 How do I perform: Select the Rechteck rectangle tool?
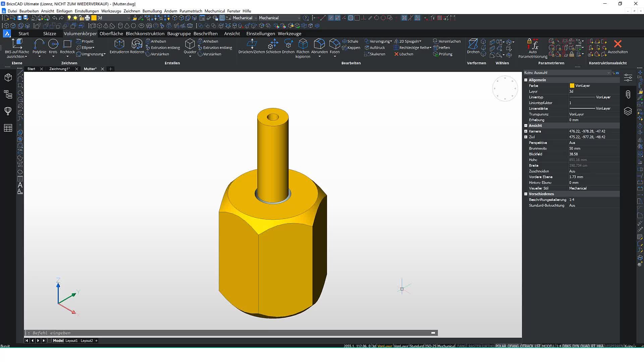tap(67, 46)
